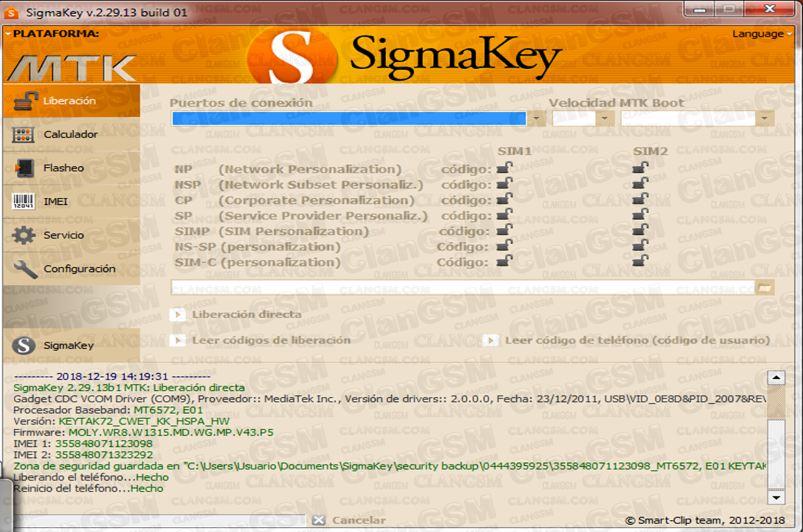Image resolution: width=803 pixels, height=532 pixels.
Task: Click the SIM2 SIM-C padlock icon
Action: tap(639, 261)
